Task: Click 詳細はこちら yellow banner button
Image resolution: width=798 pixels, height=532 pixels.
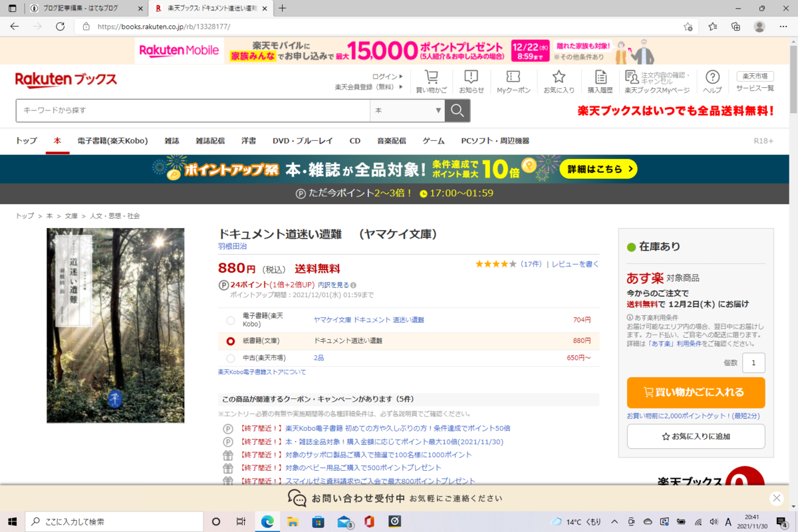Action: tap(598, 169)
